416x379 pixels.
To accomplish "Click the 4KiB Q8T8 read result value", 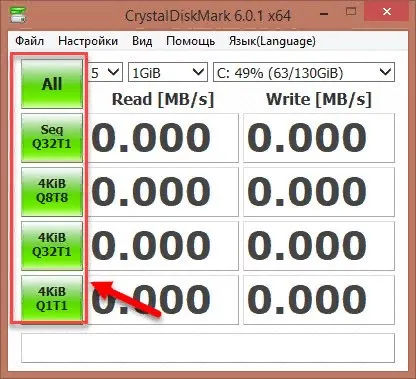I will coord(163,192).
